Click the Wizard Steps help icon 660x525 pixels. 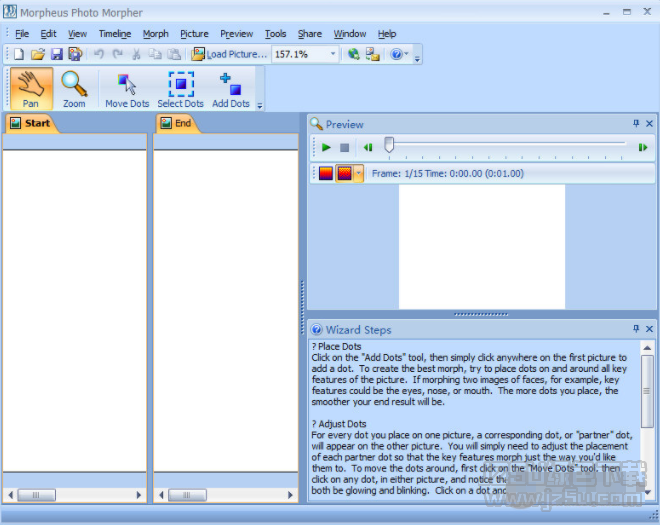pos(317,329)
